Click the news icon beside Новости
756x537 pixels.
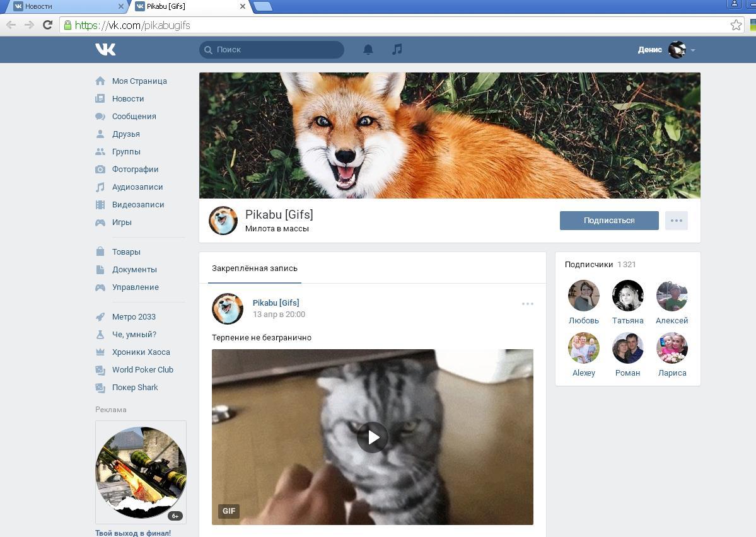100,98
